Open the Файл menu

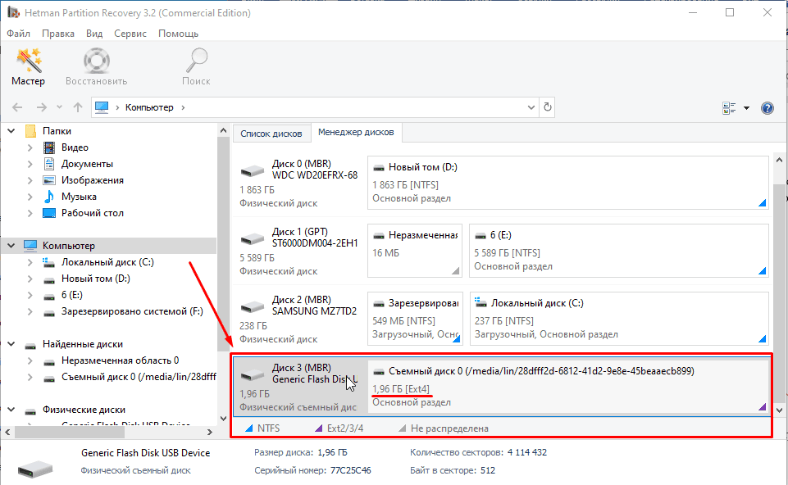tap(18, 34)
